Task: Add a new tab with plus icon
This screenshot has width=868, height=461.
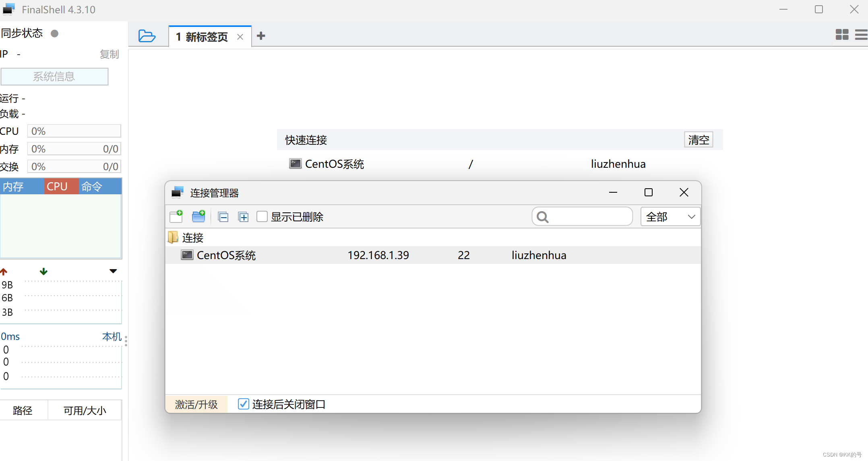Action: [261, 36]
